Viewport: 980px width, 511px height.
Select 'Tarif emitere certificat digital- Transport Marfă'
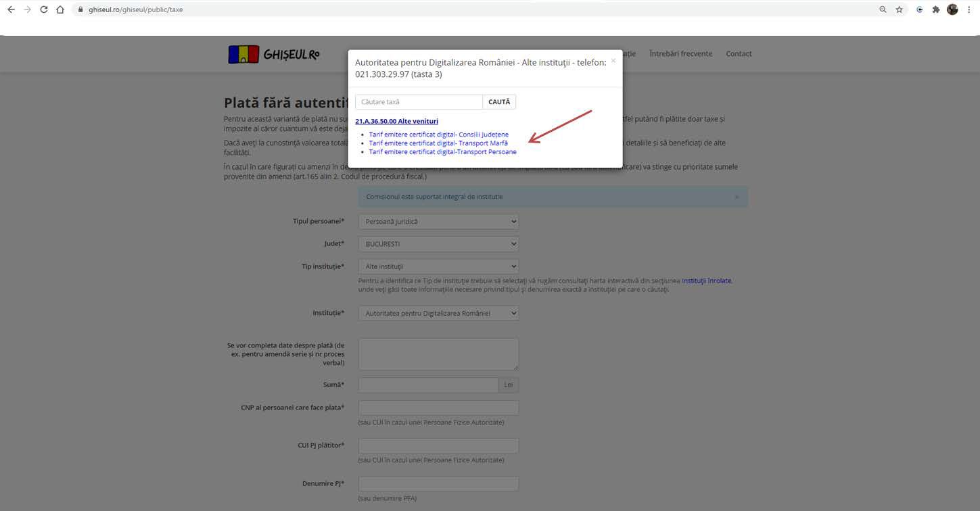438,143
